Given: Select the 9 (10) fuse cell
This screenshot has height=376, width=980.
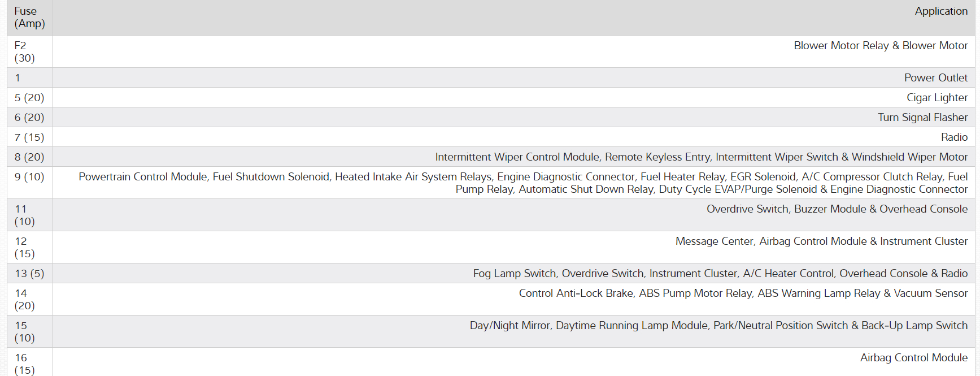Looking at the screenshot, I should (x=29, y=177).
